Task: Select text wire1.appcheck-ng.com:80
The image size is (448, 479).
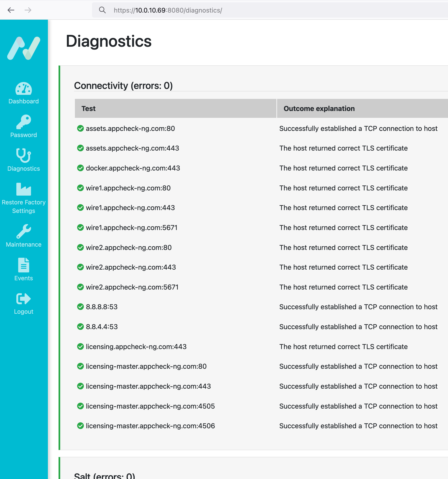Action: tap(128, 188)
